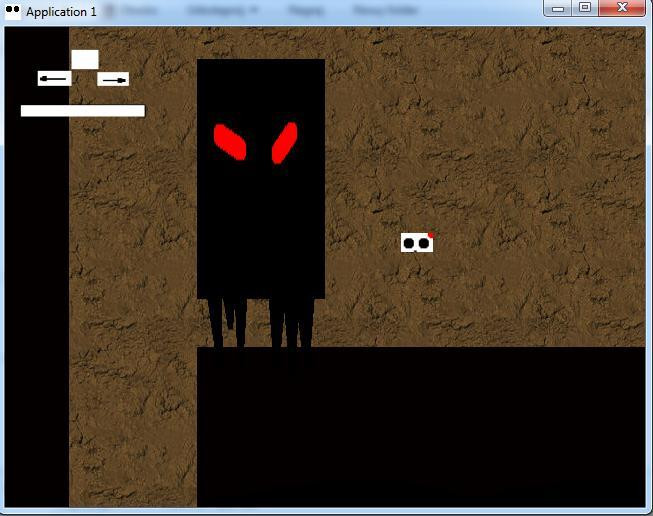653x516 pixels.
Task: Click the shadow monster's left red eye
Action: 230,142
